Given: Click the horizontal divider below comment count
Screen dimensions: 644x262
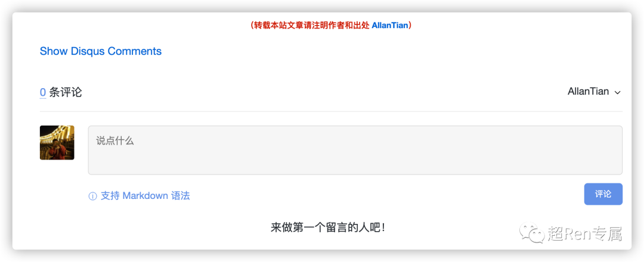Looking at the screenshot, I should (x=331, y=111).
